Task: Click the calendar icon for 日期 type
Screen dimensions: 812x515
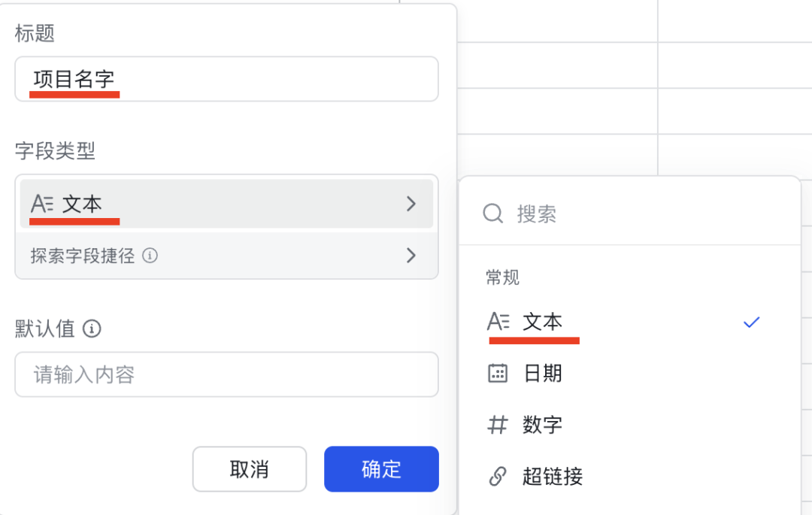Action: (x=498, y=373)
